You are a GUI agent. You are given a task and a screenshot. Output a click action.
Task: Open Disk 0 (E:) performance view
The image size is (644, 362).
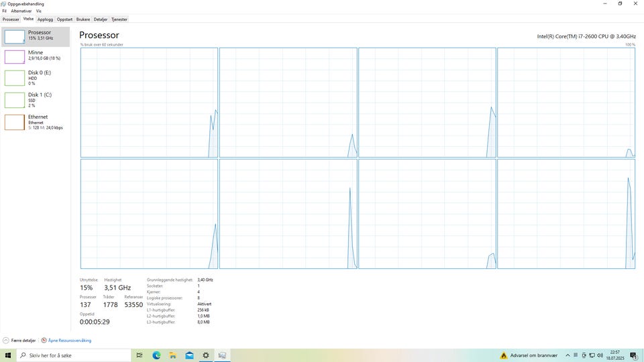pos(36,78)
